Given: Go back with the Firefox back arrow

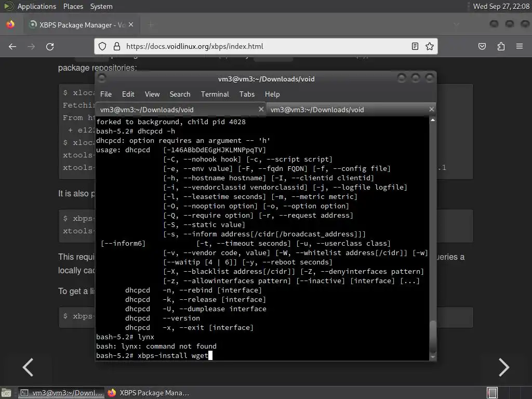Looking at the screenshot, I should pyautogui.click(x=12, y=46).
